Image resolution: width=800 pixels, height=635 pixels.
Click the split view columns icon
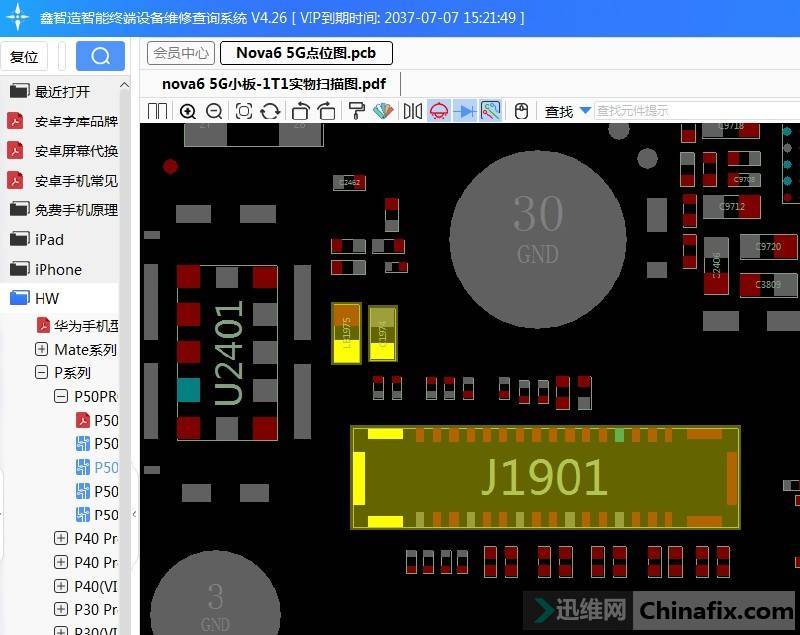[158, 111]
